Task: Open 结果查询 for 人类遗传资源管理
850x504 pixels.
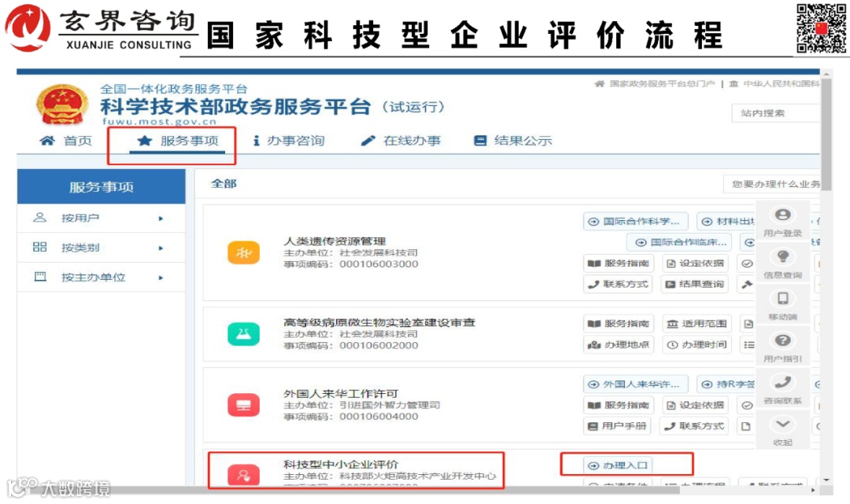Action: [694, 284]
